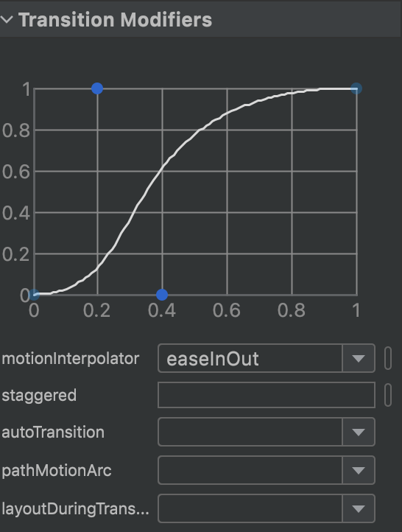
Task: Click the easeInOut combo box value
Action: [250, 358]
